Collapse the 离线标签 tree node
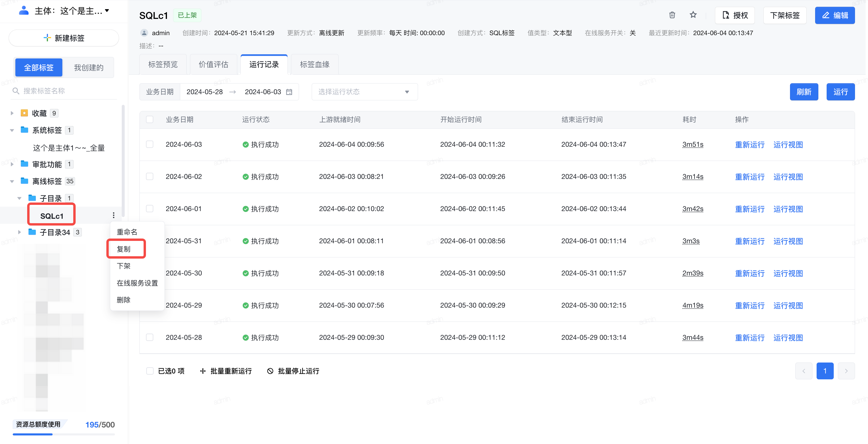868x444 pixels. 12,182
